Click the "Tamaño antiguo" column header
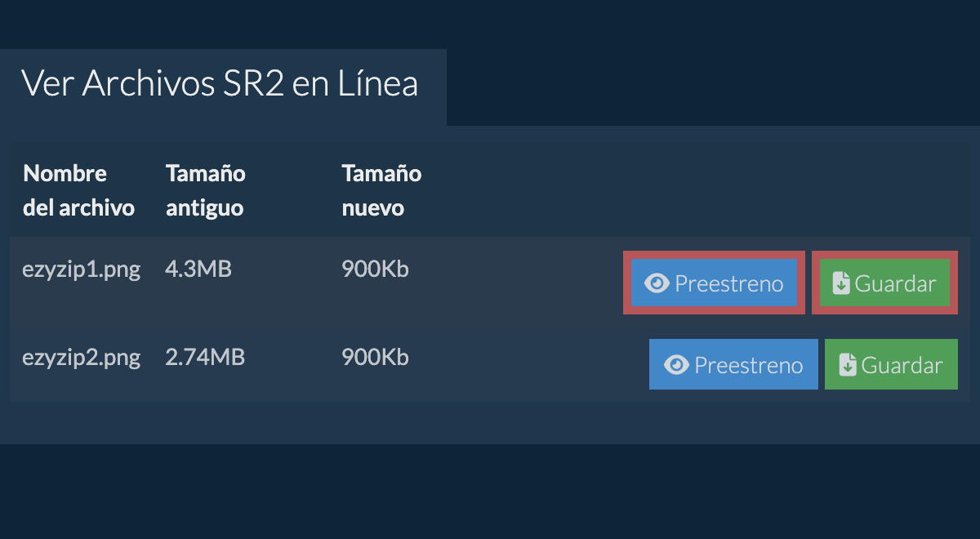The height and width of the screenshot is (539, 980). coord(205,190)
